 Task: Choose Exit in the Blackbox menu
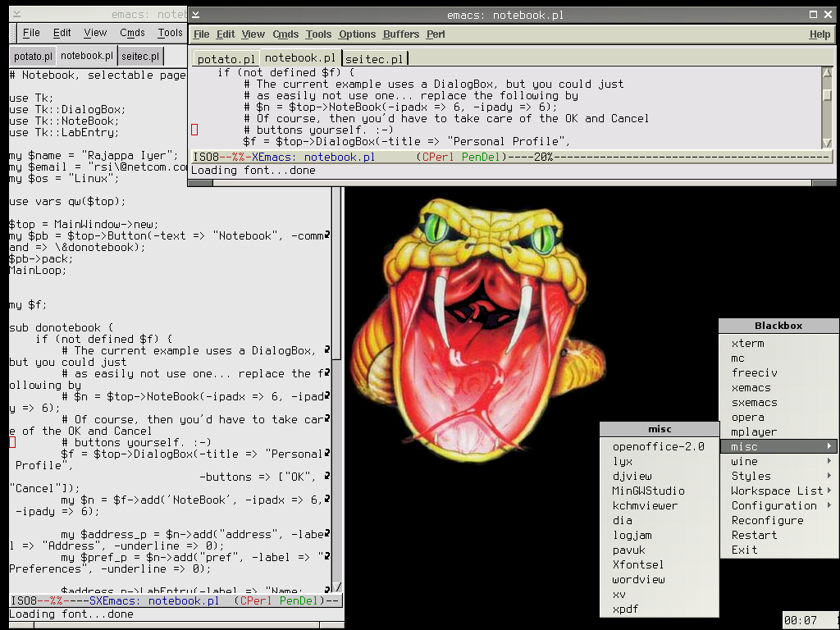[x=779, y=550]
